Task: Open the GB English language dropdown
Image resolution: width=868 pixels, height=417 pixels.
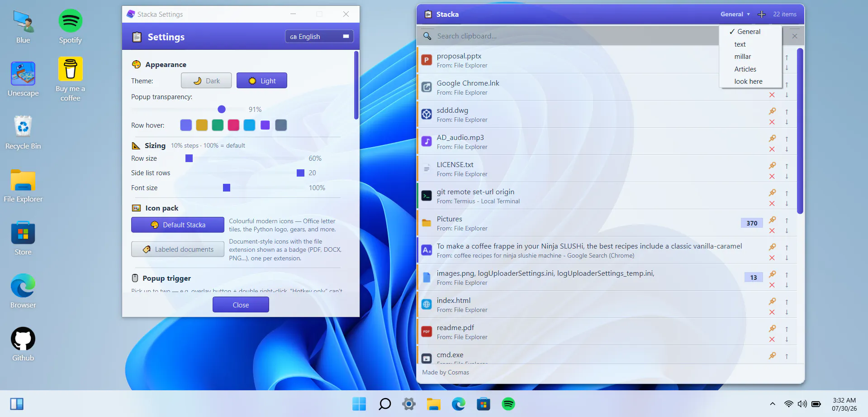Action: (x=319, y=37)
